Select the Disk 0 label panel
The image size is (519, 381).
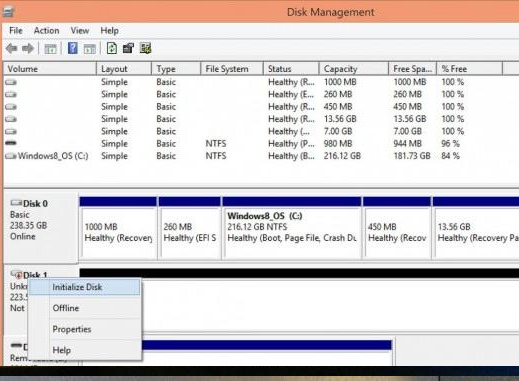click(x=41, y=227)
